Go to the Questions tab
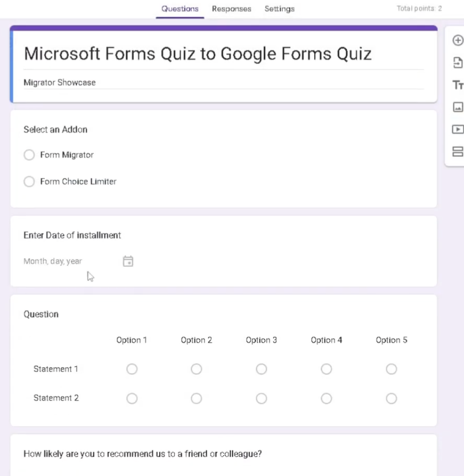This screenshot has height=476, width=464. click(x=180, y=9)
